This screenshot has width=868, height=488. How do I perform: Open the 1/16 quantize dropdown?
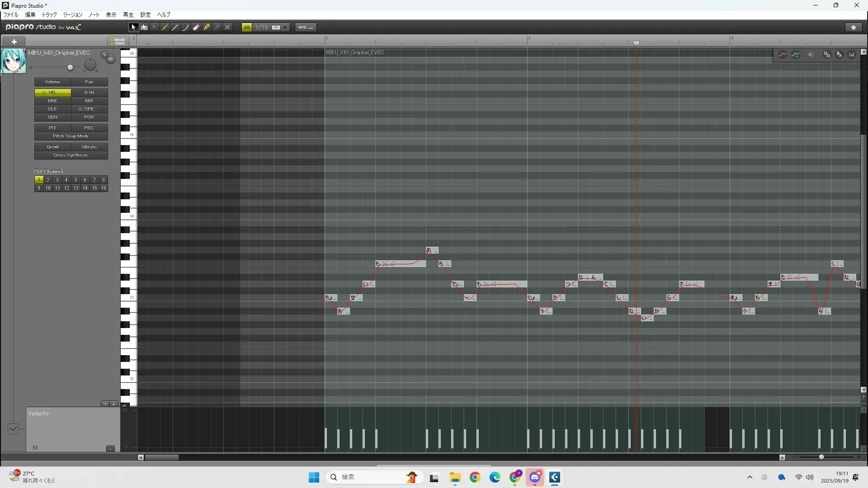pos(285,28)
